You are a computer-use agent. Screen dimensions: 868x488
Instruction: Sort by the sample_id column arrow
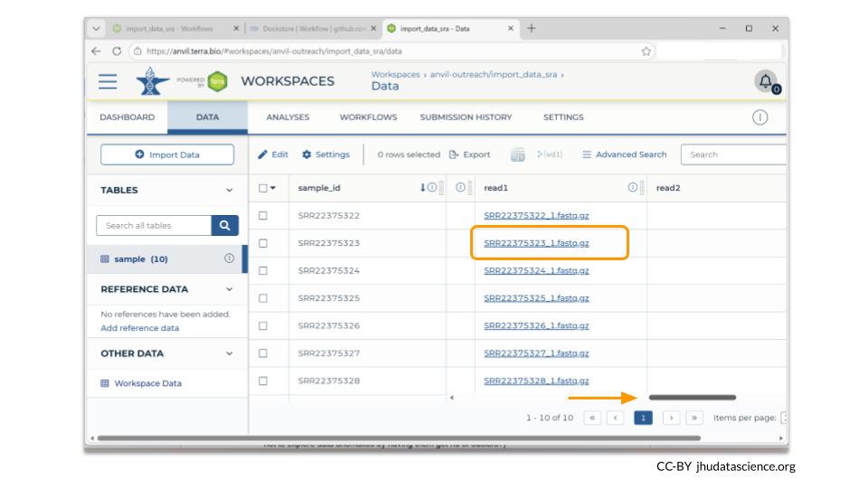422,188
